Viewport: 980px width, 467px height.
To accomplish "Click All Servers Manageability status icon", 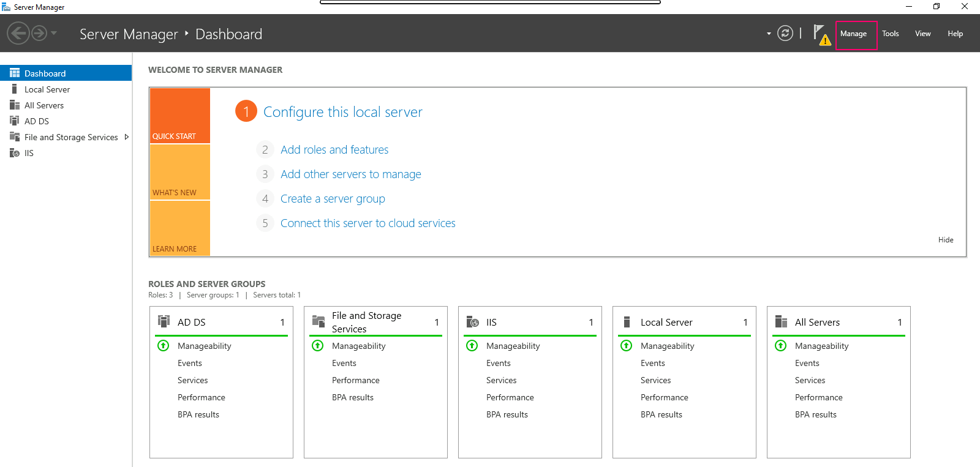I will 781,346.
